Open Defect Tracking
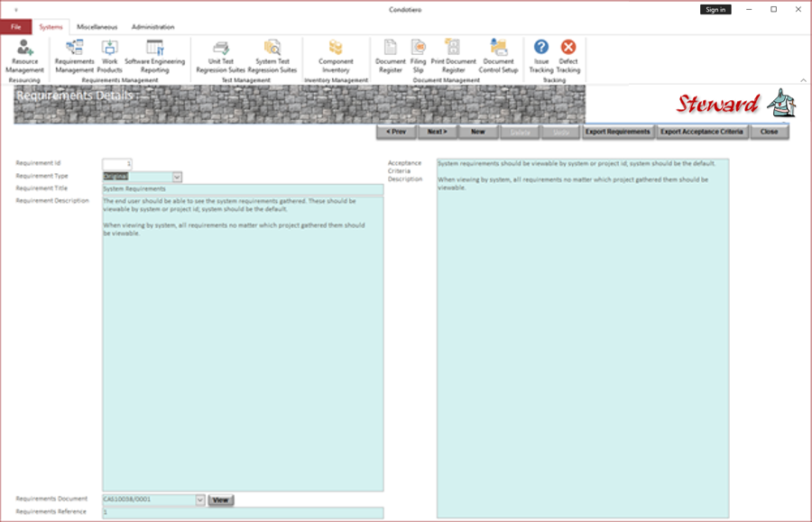The width and height of the screenshot is (812, 522). pos(568,57)
